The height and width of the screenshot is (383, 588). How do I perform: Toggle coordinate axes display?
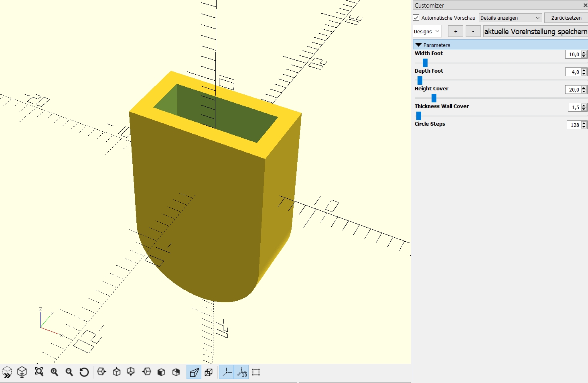226,372
